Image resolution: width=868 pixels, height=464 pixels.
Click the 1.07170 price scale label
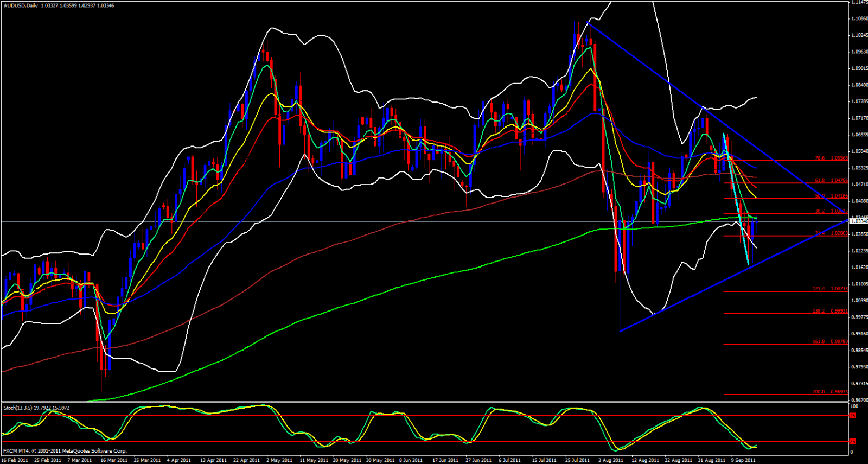click(x=859, y=118)
